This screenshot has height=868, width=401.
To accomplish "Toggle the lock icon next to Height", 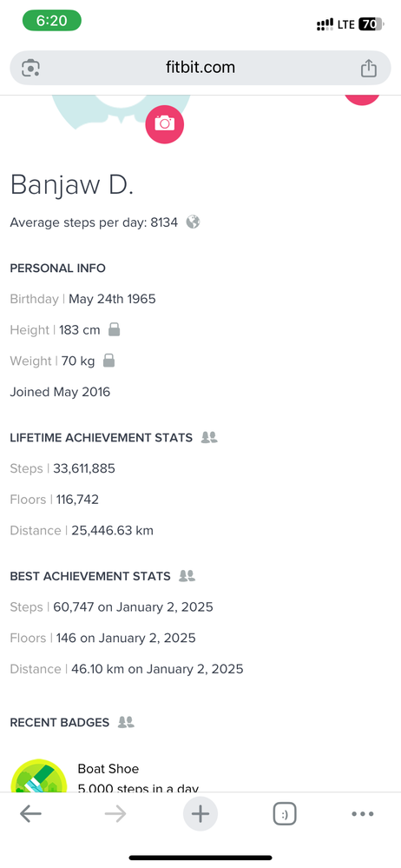I will 114,330.
